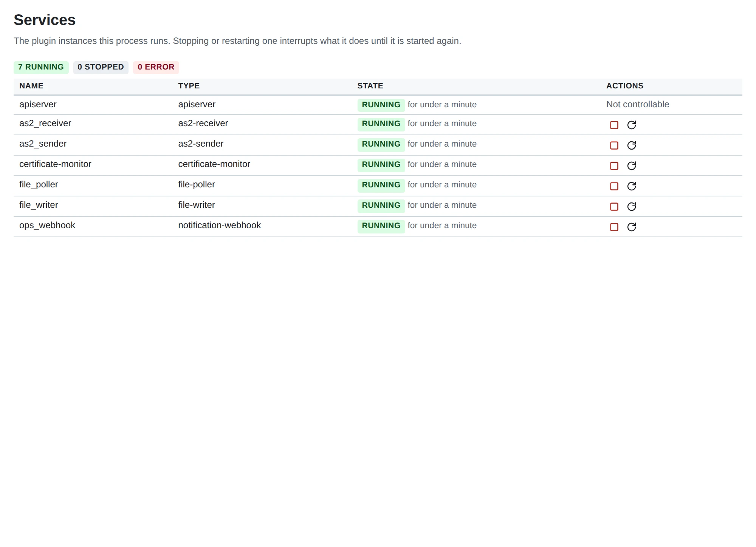Select the certificate-monitor name cell
The width and height of the screenshot is (756, 547).
[x=93, y=165]
